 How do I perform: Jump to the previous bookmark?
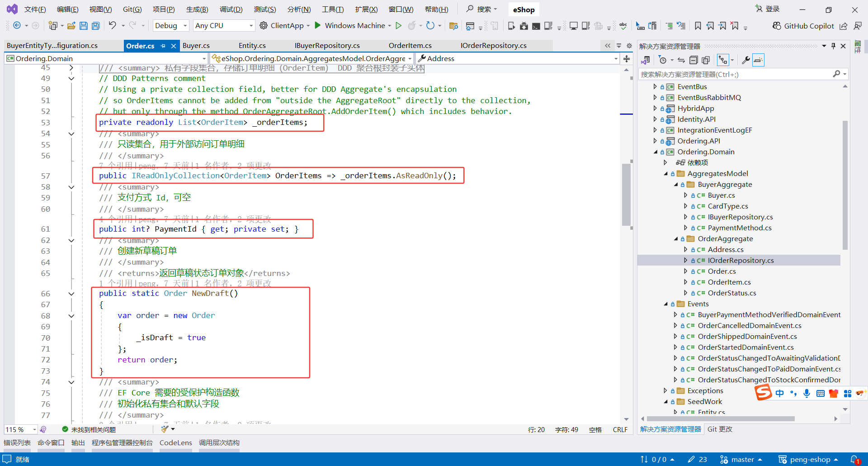tap(711, 26)
